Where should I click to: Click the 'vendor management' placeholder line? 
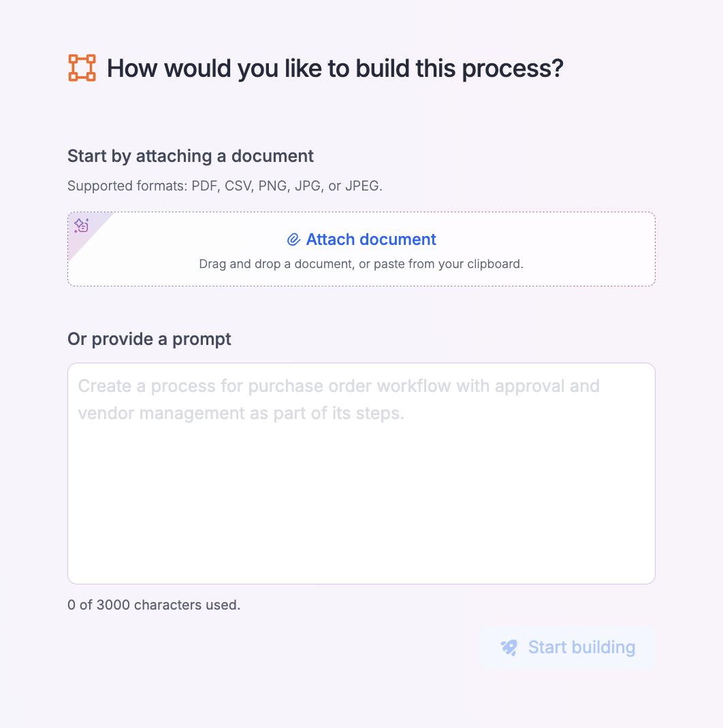coord(241,414)
